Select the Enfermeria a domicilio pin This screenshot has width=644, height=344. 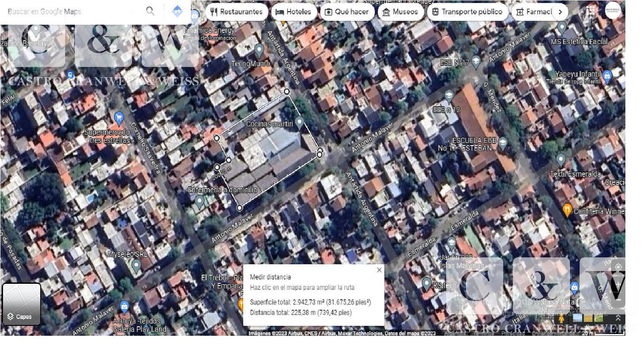pyautogui.click(x=199, y=202)
